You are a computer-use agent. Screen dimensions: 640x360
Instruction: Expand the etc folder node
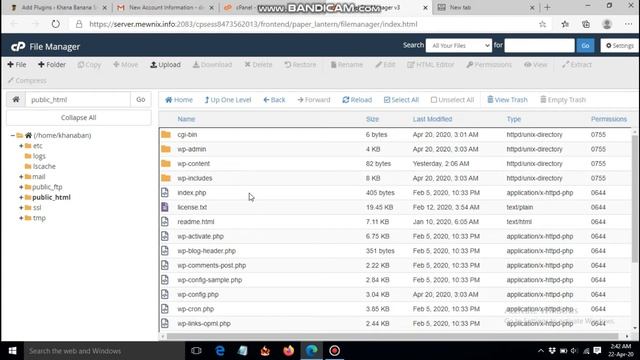(21, 146)
